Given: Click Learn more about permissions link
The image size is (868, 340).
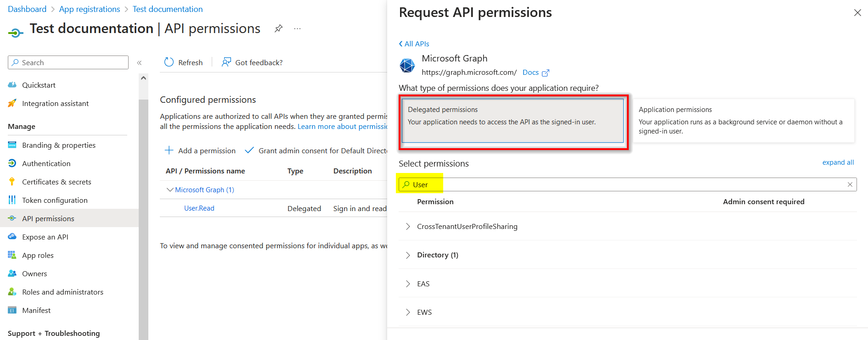Looking at the screenshot, I should [x=343, y=127].
